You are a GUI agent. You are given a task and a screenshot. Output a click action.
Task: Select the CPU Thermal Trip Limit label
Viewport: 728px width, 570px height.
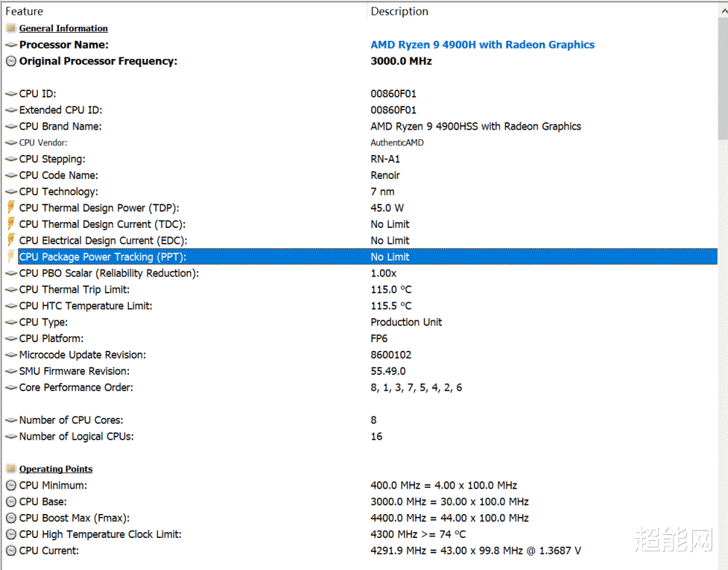coord(74,290)
